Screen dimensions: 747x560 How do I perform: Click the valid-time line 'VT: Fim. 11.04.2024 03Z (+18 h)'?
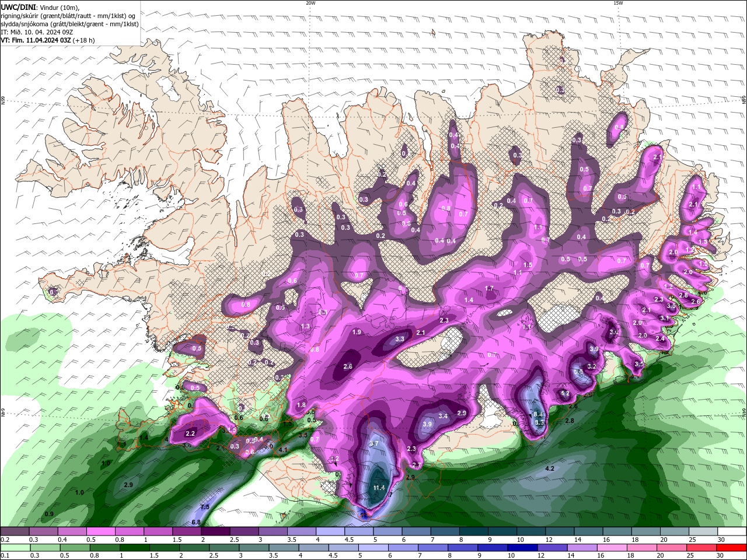pos(48,40)
